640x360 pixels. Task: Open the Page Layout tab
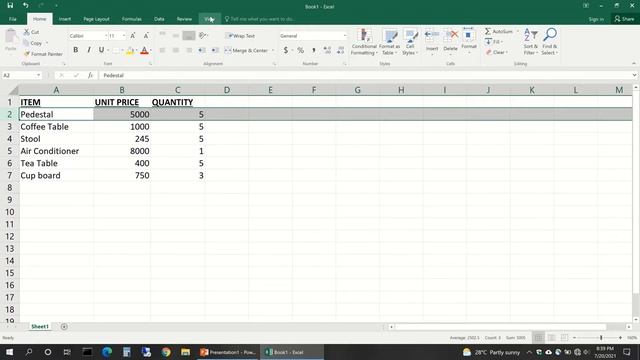point(96,19)
